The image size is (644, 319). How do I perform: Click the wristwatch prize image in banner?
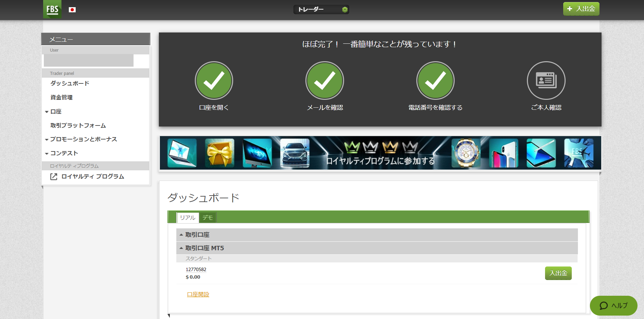tap(466, 153)
